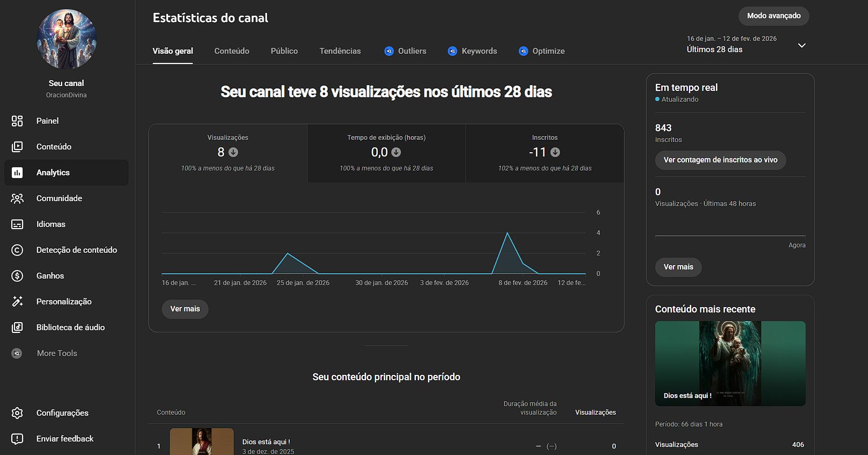Viewport: 868px width, 455px height.
Task: Open Conteúdo via its sidebar icon
Action: pos(17,147)
